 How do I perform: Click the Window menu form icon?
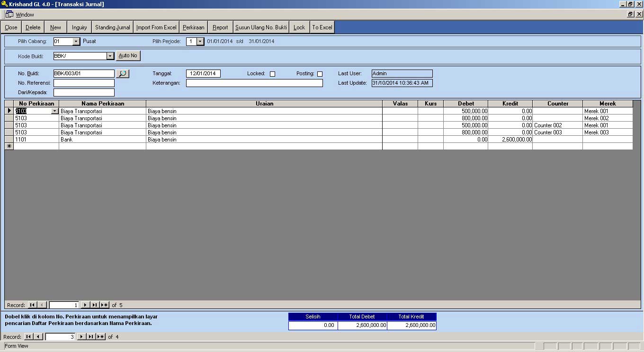pos(9,14)
